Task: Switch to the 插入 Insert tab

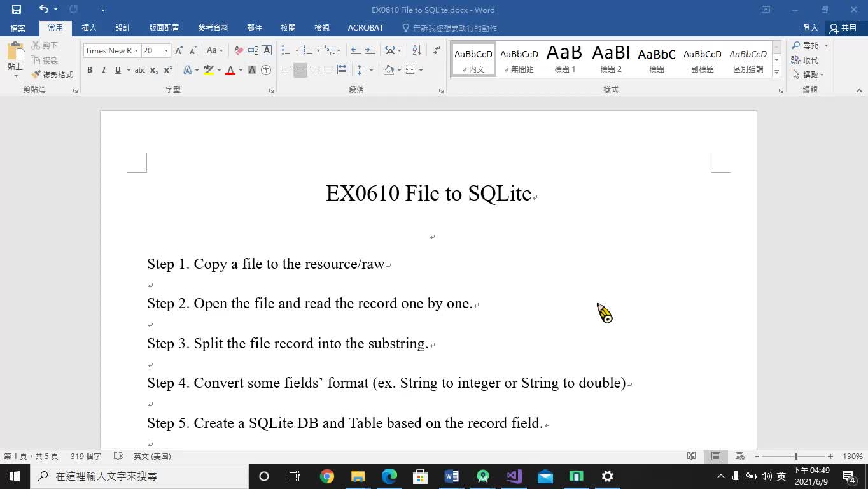Action: (x=89, y=28)
